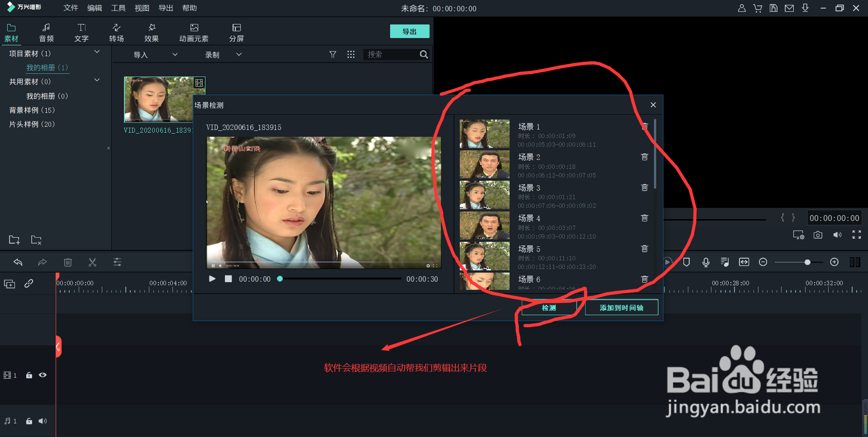The width and height of the screenshot is (868, 437).
Task: Click the zoom in plus icon
Action: [835, 262]
